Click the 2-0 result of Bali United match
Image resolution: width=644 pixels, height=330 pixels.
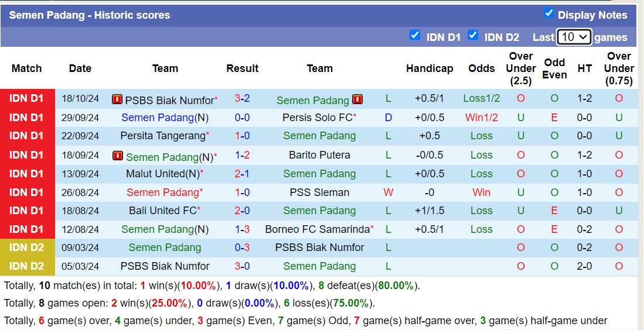click(243, 211)
